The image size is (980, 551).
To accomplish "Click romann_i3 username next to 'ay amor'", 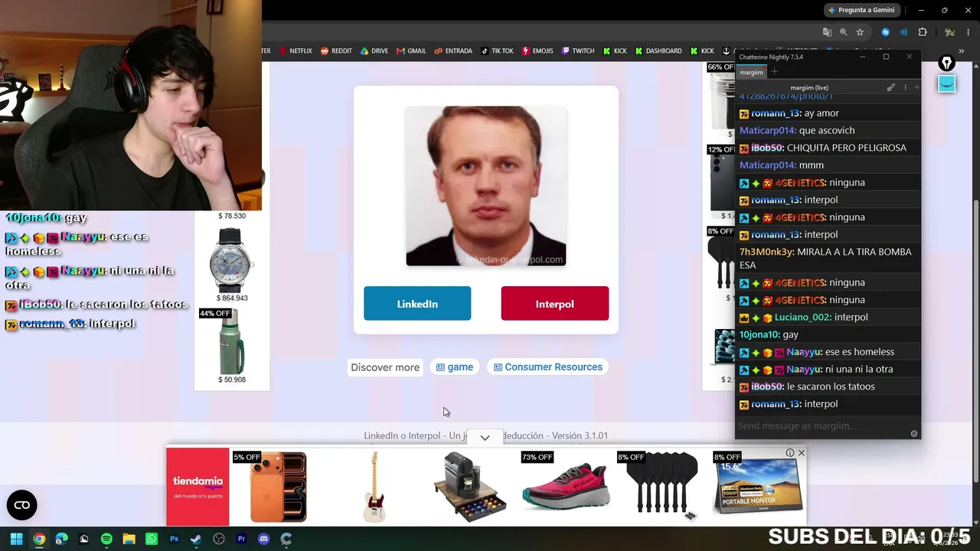I will coord(776,113).
